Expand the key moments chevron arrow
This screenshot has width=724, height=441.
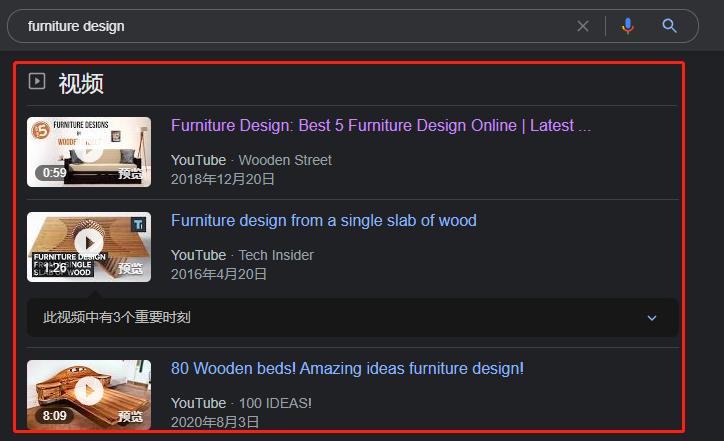pos(652,318)
